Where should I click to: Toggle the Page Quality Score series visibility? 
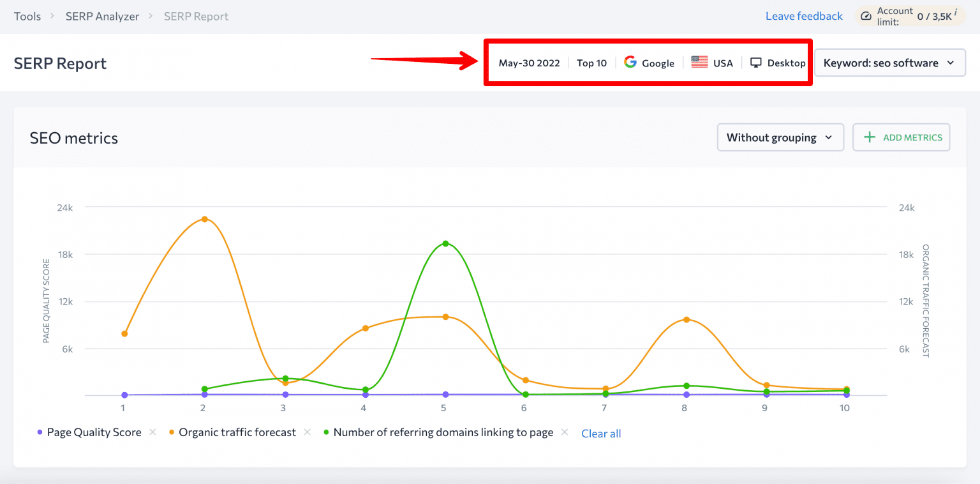[94, 432]
